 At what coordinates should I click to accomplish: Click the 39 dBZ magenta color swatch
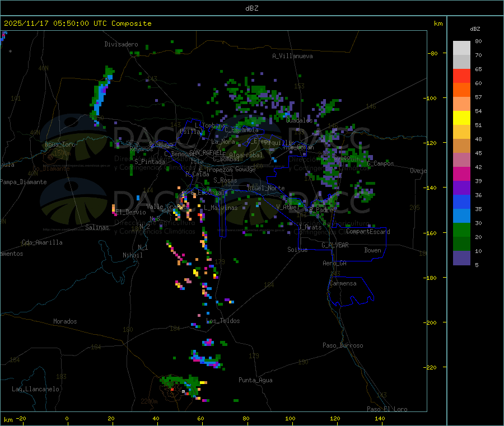click(x=461, y=174)
